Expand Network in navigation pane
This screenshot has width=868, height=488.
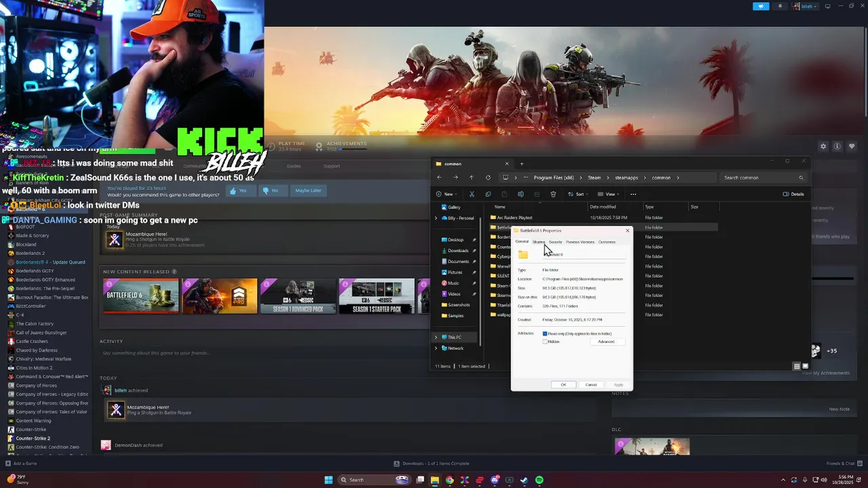tap(436, 348)
